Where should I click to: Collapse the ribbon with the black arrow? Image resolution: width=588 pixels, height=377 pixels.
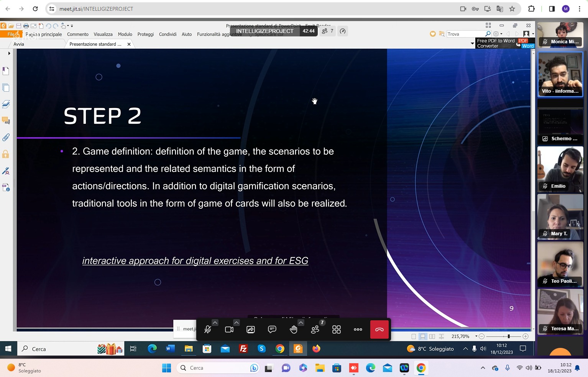pyautogui.click(x=472, y=44)
